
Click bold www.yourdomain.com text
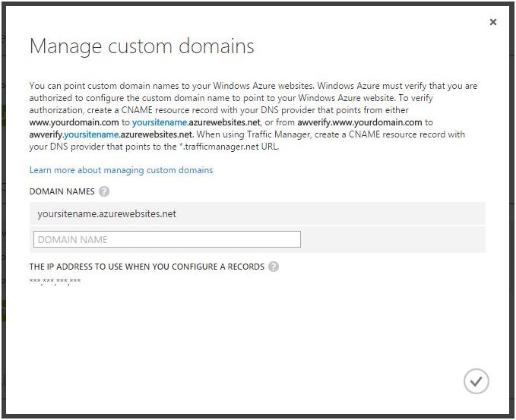(74, 122)
